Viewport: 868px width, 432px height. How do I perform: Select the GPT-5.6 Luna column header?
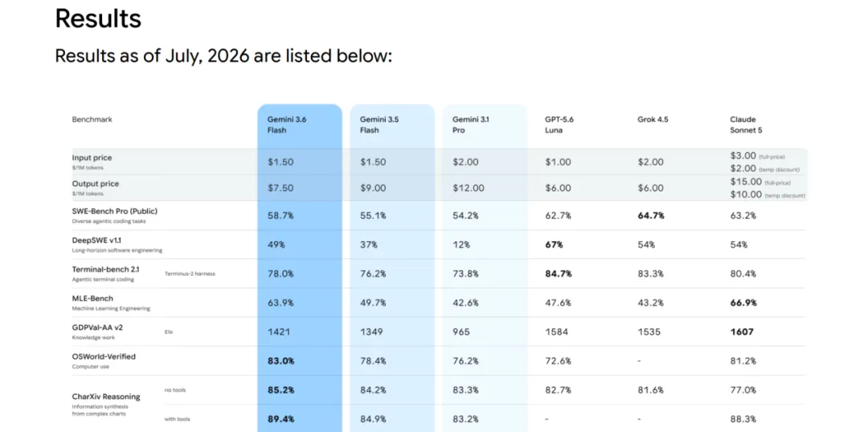(561, 125)
